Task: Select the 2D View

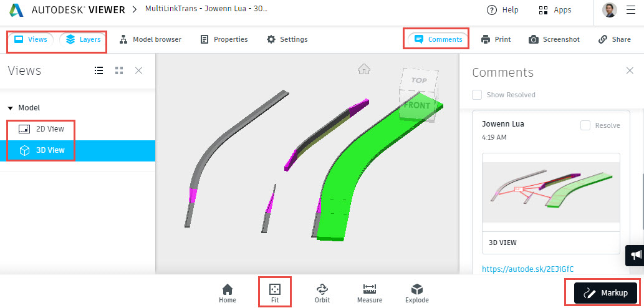Action: pyautogui.click(x=41, y=129)
